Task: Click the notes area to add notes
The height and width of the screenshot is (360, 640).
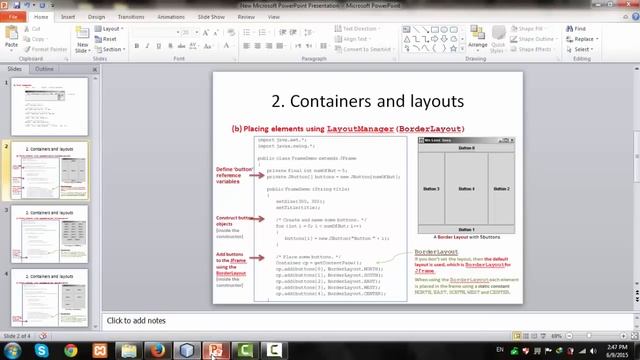Action: (367, 321)
